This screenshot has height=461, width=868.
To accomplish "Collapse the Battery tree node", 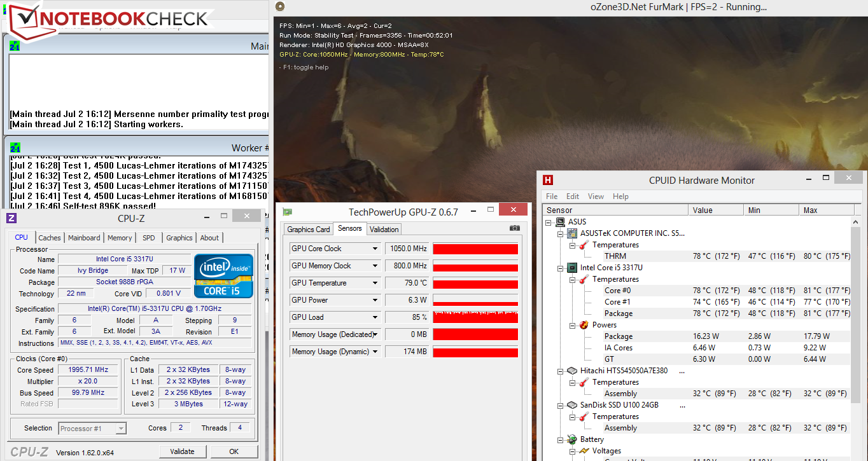I will [x=561, y=439].
